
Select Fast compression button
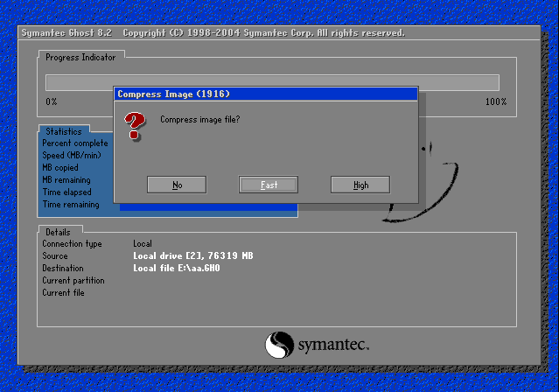click(x=269, y=185)
